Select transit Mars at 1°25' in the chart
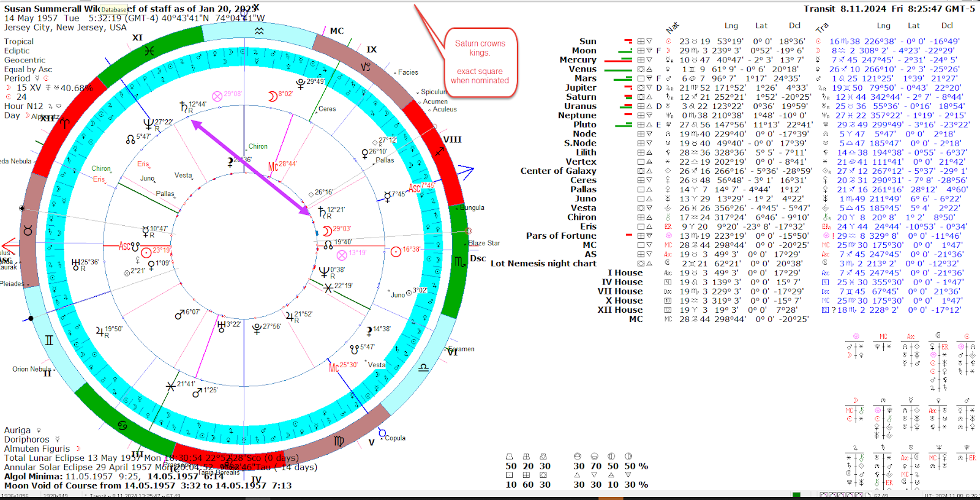The height and width of the screenshot is (500, 980). tap(197, 392)
